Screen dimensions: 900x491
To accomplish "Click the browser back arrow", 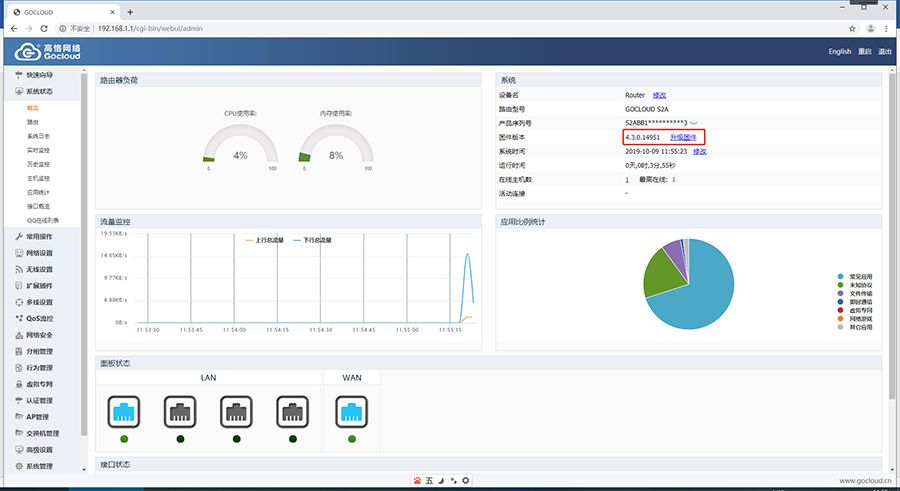I will tap(13, 28).
